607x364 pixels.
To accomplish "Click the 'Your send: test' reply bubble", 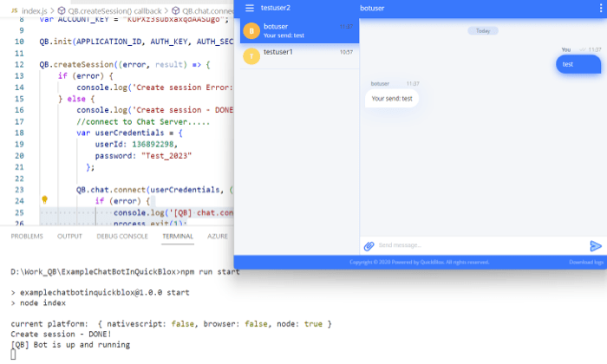I will coord(392,99).
